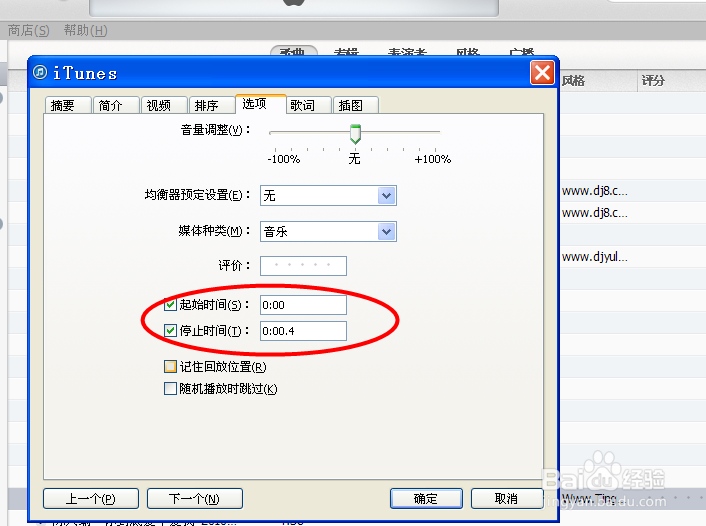The width and height of the screenshot is (706, 526).
Task: Open the 帮助 menu in iTunes window
Action: click(86, 31)
